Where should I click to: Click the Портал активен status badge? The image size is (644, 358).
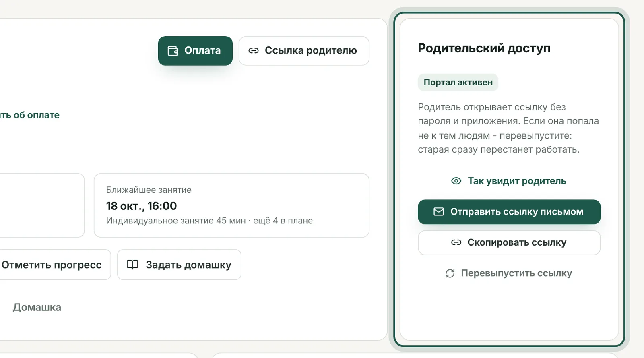click(458, 82)
